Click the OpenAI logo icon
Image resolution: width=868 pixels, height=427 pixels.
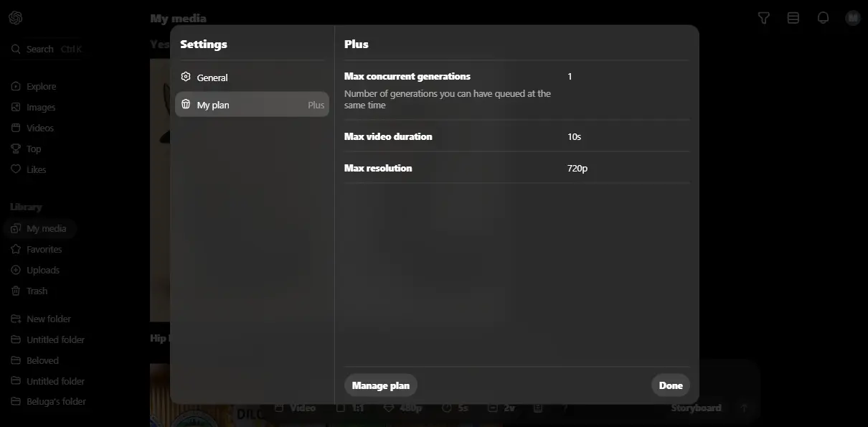[x=16, y=18]
